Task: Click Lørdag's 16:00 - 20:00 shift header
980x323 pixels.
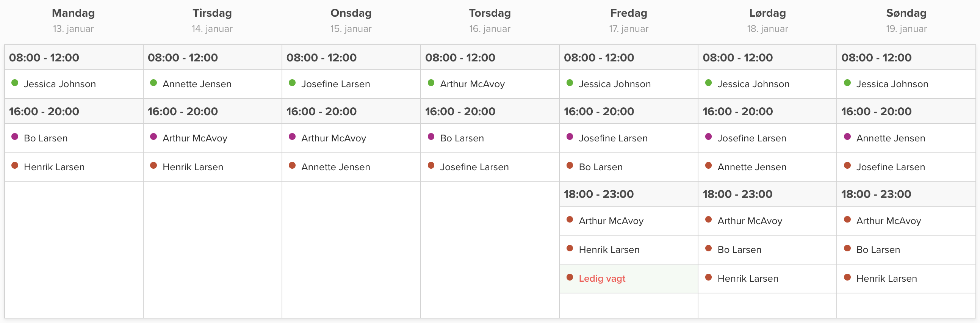Action: [737, 111]
